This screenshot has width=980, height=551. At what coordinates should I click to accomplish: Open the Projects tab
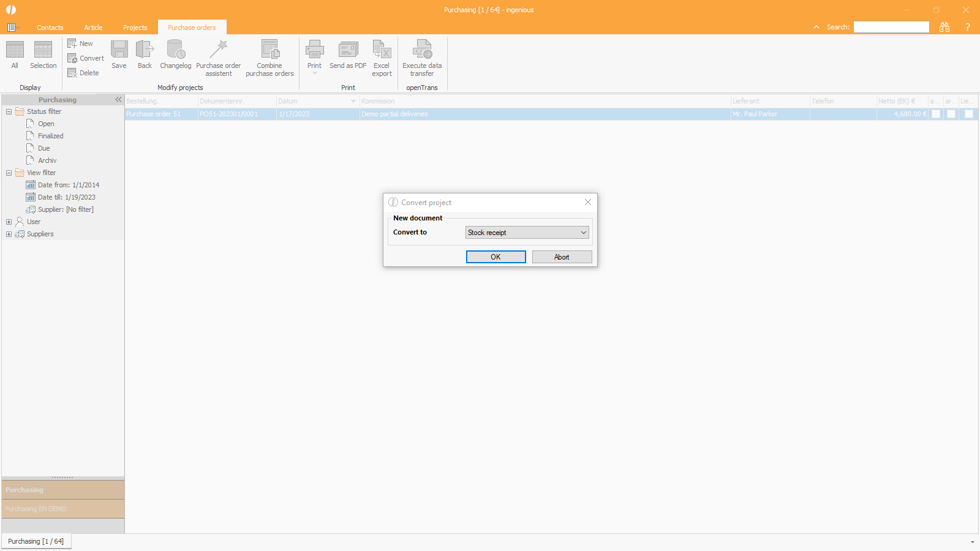click(x=135, y=28)
